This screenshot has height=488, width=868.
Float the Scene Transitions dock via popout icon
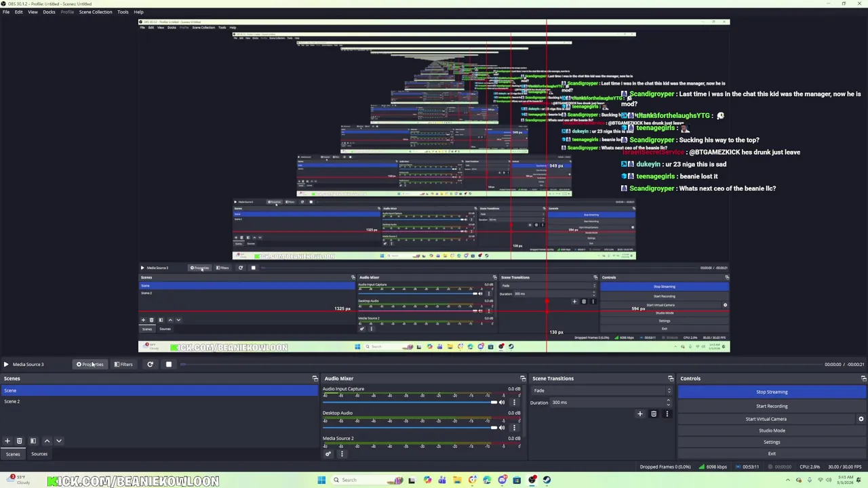pos(671,379)
